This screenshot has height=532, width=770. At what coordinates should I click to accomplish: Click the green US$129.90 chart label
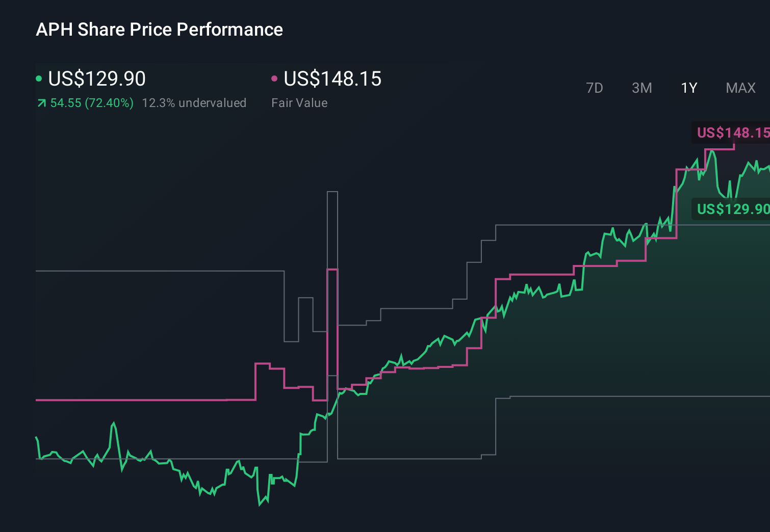tap(732, 209)
